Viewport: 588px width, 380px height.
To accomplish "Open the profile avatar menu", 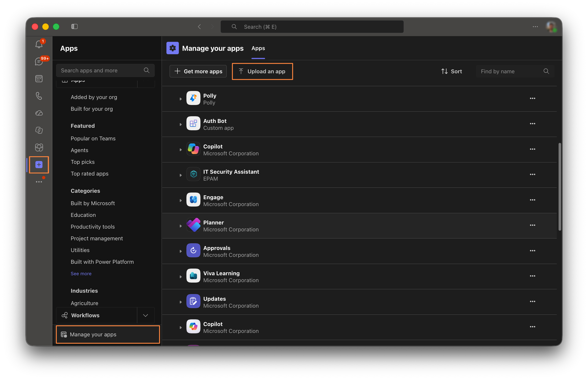I will pyautogui.click(x=551, y=27).
